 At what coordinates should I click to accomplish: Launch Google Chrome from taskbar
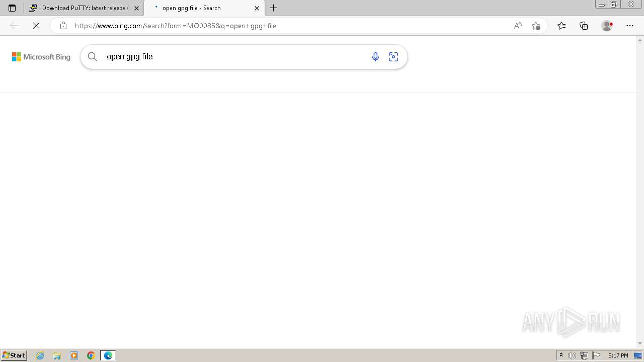[91, 355]
